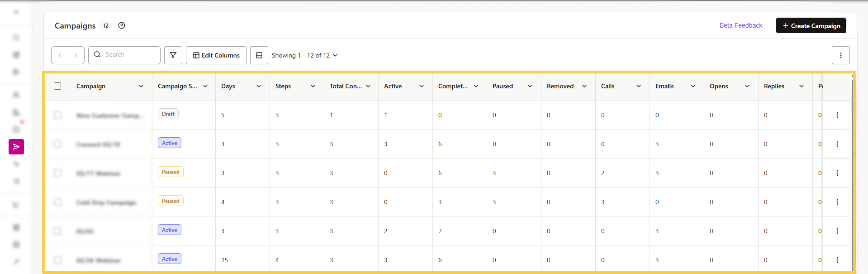The image size is (868, 274).
Task: Open the Days column header dropdown
Action: pos(259,86)
